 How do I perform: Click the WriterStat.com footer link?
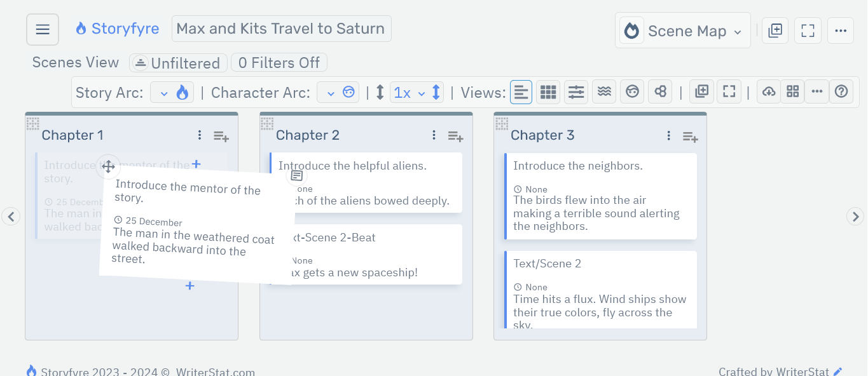[214, 371]
